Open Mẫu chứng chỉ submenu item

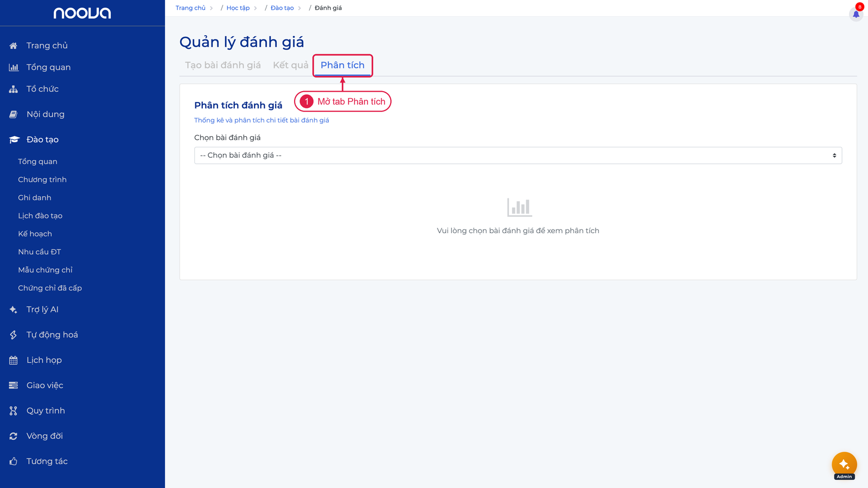pyautogui.click(x=45, y=270)
